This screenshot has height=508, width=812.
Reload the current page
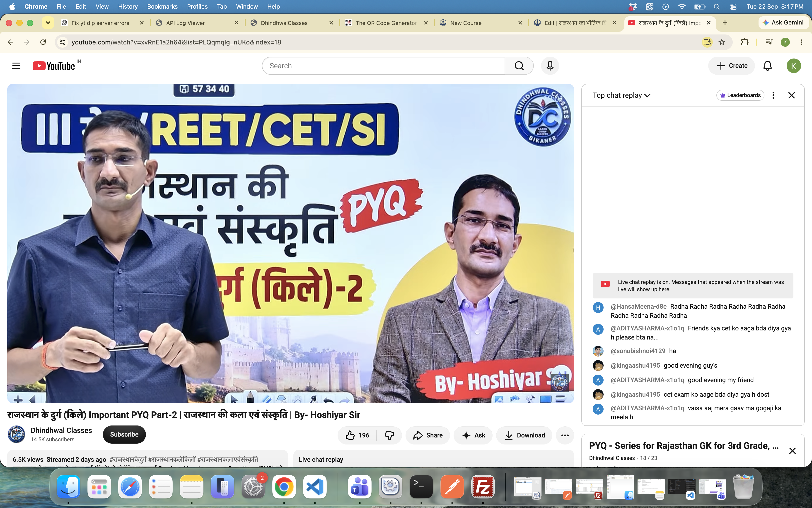point(43,42)
